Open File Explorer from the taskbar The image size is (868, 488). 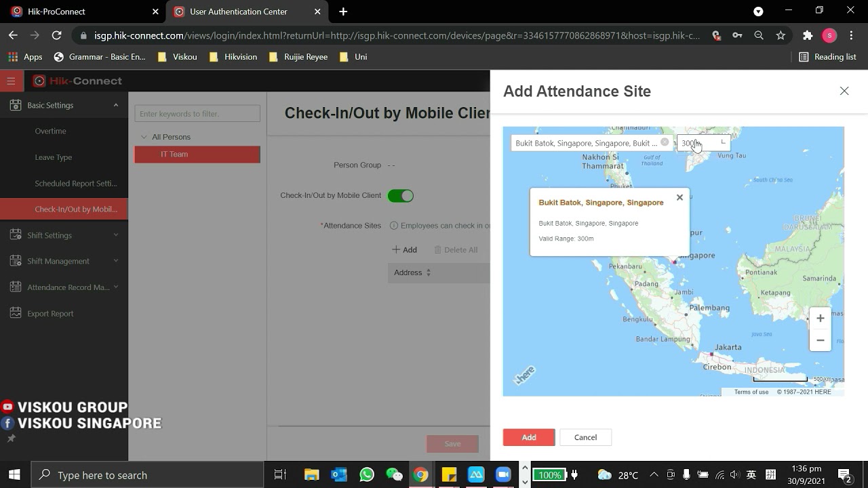coord(311,474)
